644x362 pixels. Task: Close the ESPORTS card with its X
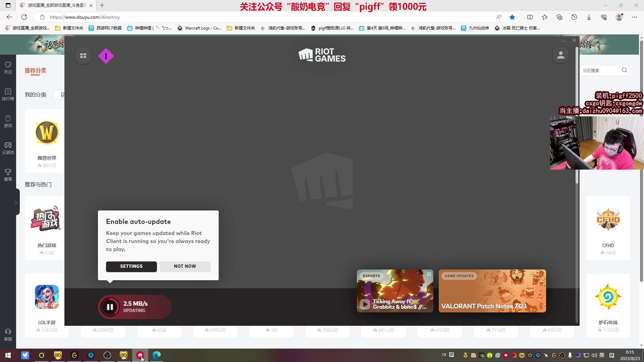point(429,274)
